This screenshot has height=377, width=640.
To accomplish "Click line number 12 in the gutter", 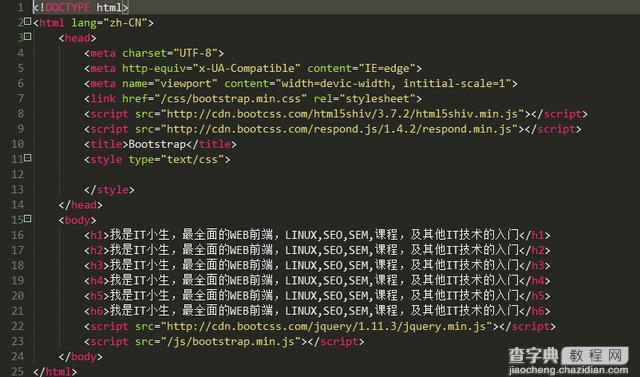I will [18, 175].
